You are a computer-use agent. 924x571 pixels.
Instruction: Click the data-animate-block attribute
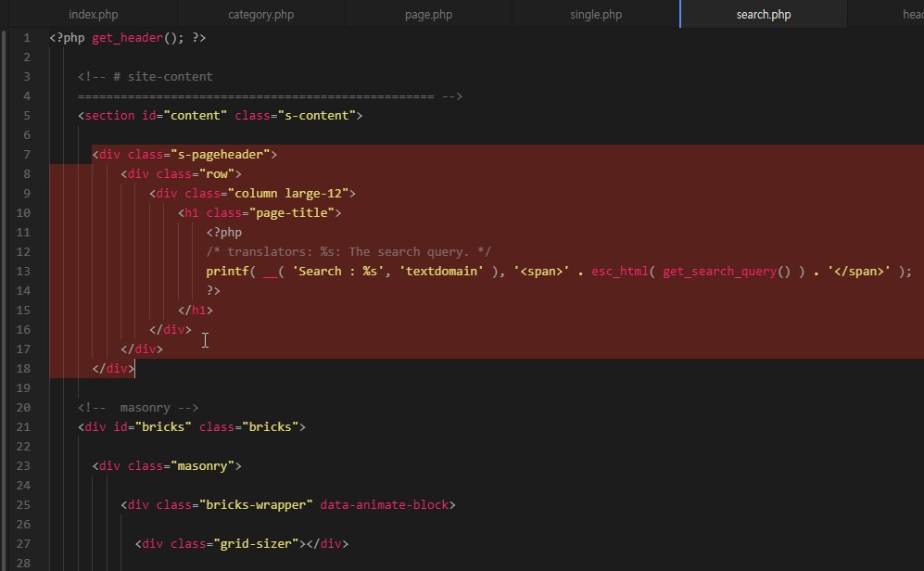tap(385, 504)
